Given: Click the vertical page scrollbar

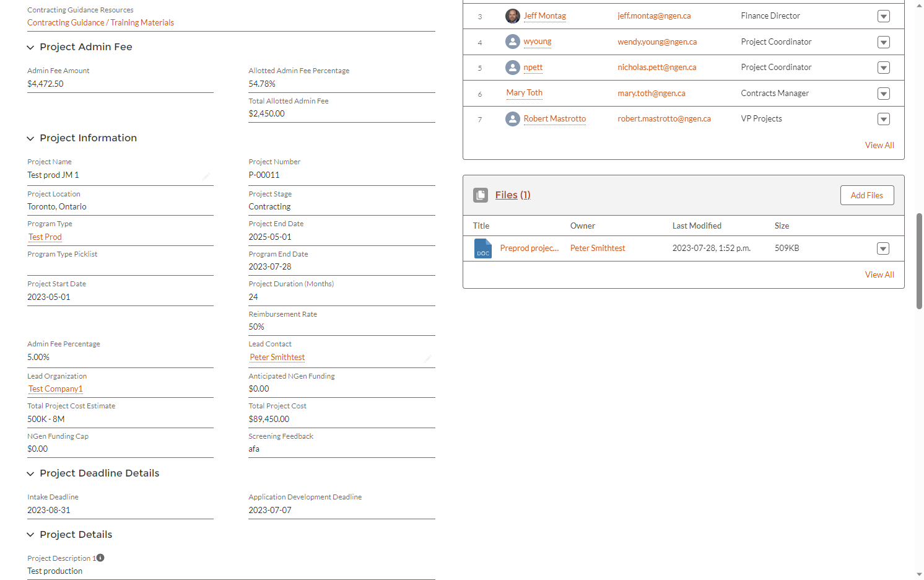Looking at the screenshot, I should [919, 261].
